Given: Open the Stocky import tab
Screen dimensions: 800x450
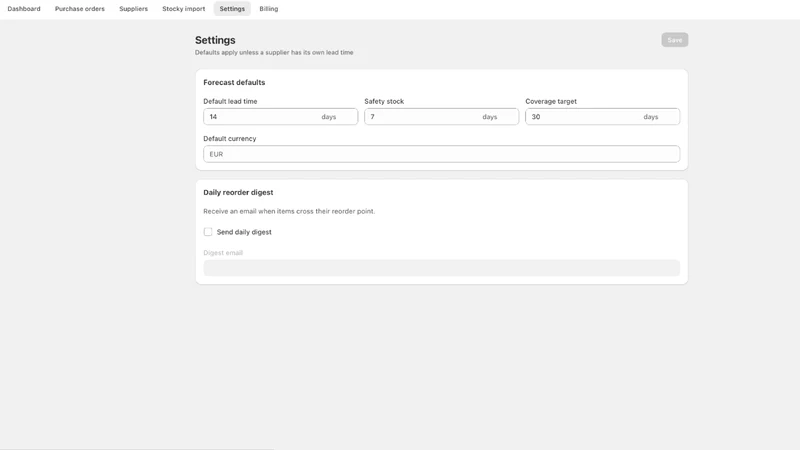Looking at the screenshot, I should (184, 9).
